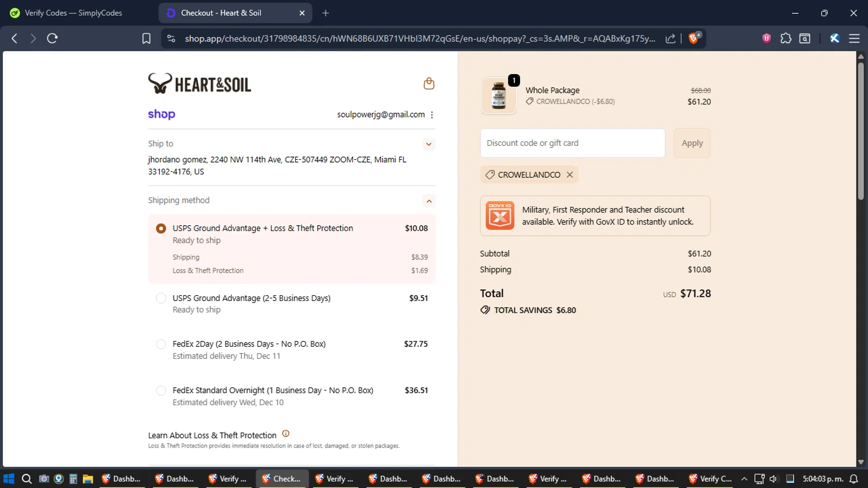Click the Check... taskbar window button
868x488 pixels.
[282, 479]
